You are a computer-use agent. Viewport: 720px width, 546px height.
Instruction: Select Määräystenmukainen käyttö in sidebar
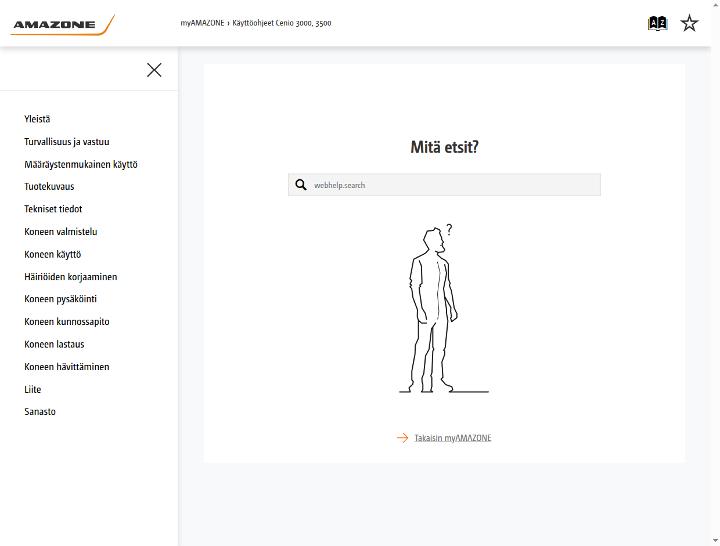pos(81,164)
